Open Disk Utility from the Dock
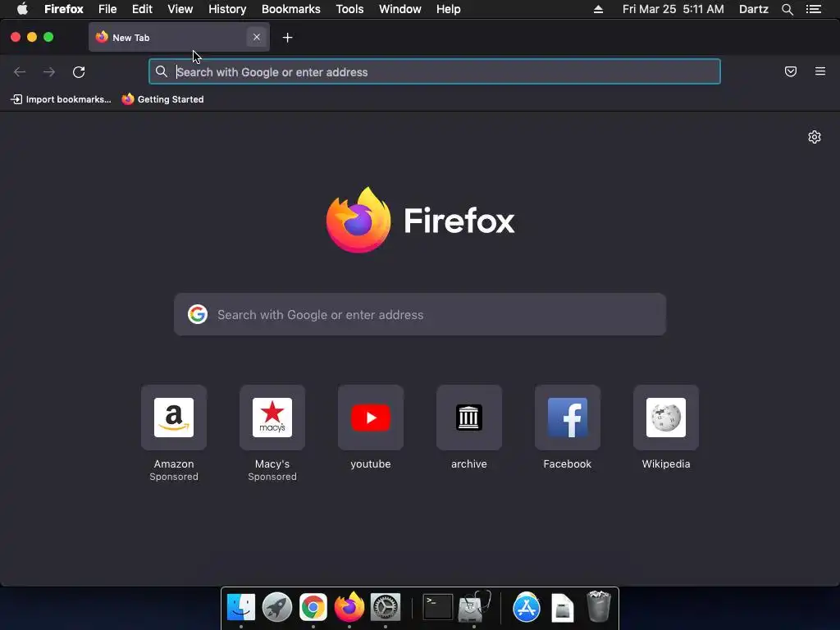Image resolution: width=840 pixels, height=630 pixels. [474, 607]
